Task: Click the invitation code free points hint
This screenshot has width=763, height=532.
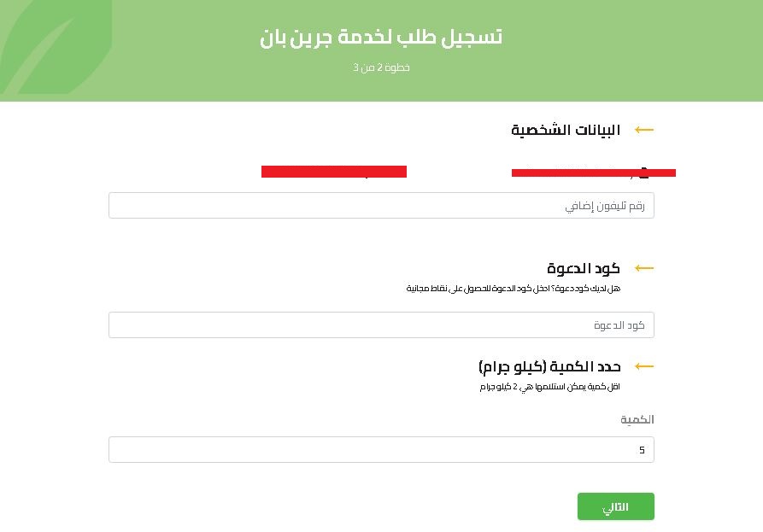Action: click(513, 289)
